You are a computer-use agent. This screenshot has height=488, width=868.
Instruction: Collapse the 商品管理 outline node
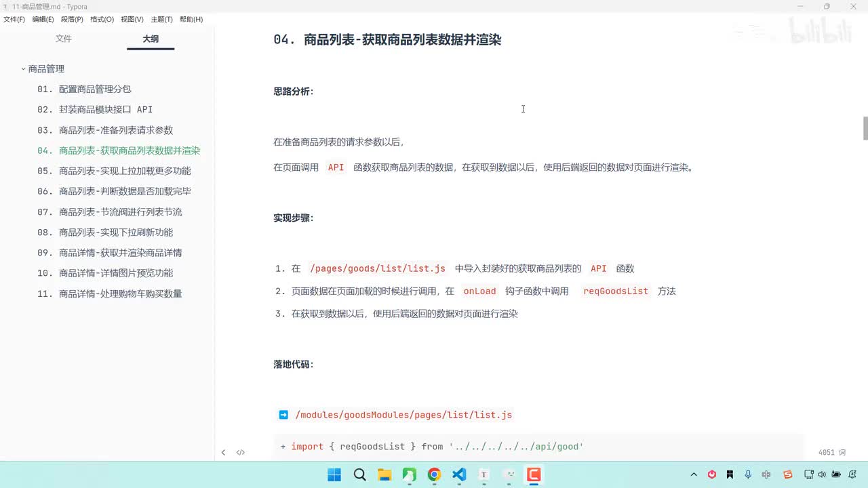coord(23,69)
